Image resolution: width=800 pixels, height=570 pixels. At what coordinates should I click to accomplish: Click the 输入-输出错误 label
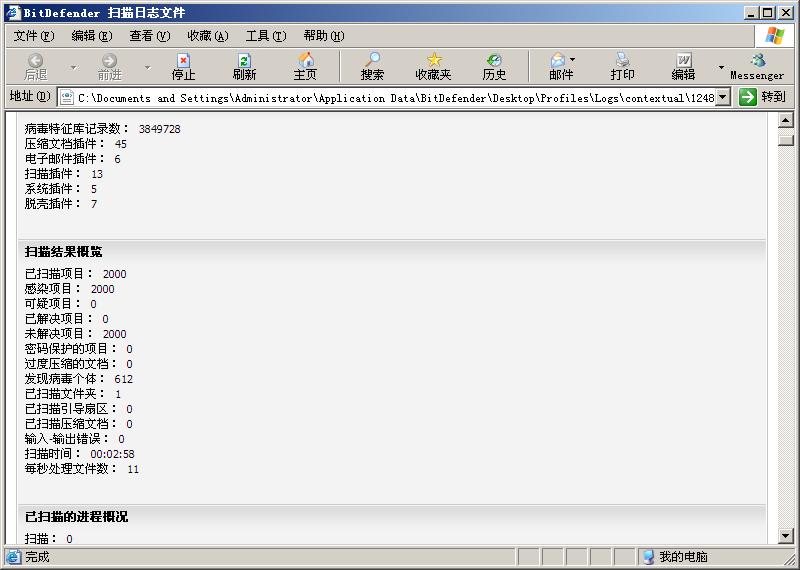pos(66,438)
